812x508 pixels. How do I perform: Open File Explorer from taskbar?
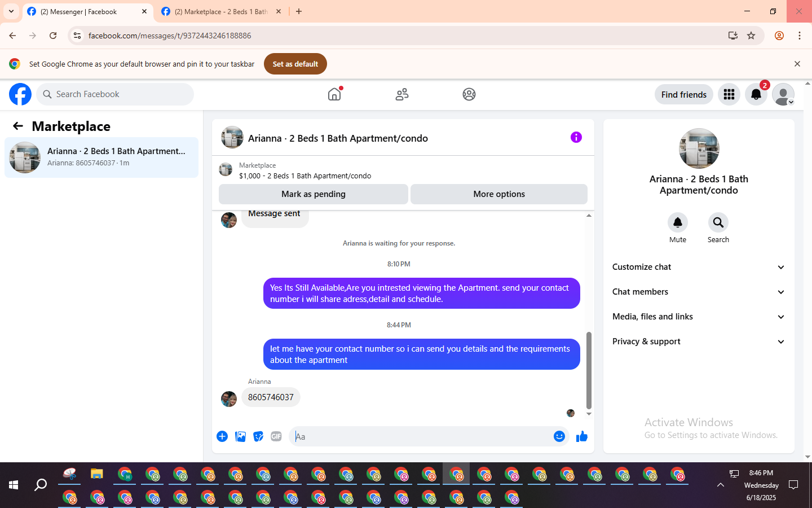tap(97, 474)
